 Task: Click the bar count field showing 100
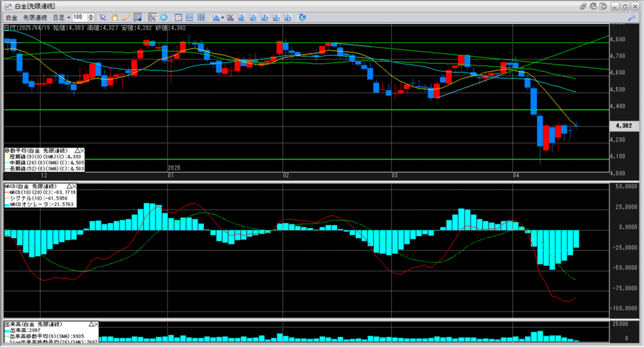79,17
